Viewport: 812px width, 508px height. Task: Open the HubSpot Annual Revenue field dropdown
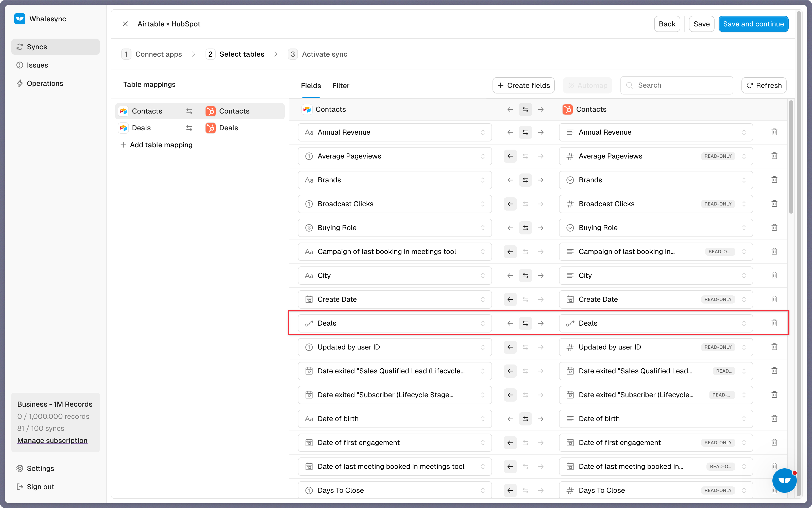(656, 132)
